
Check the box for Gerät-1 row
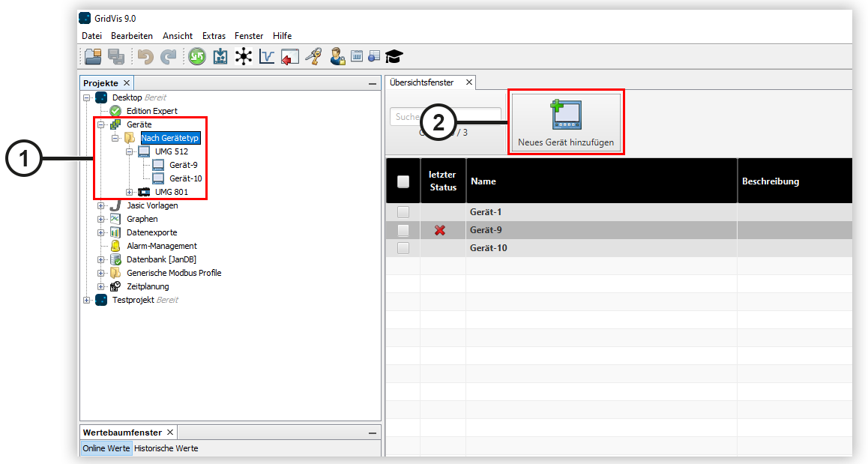click(x=403, y=212)
